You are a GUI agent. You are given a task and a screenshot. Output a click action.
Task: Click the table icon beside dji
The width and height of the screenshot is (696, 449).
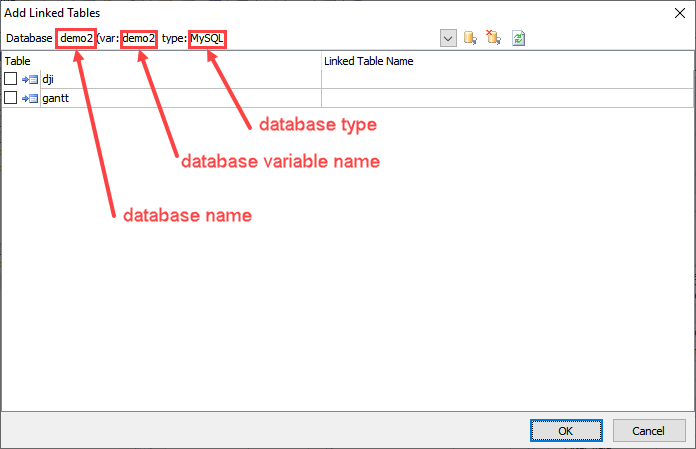coord(29,79)
